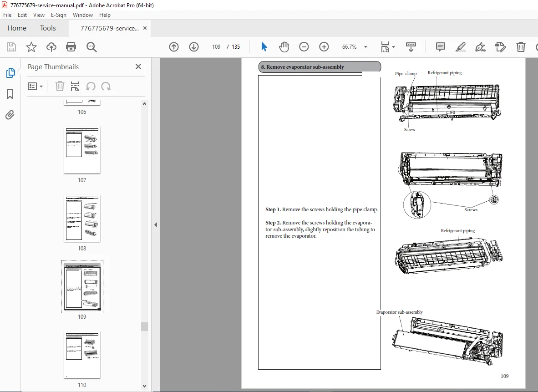Add a sticky note comment
Screen dimensions: 538x392
[440, 47]
